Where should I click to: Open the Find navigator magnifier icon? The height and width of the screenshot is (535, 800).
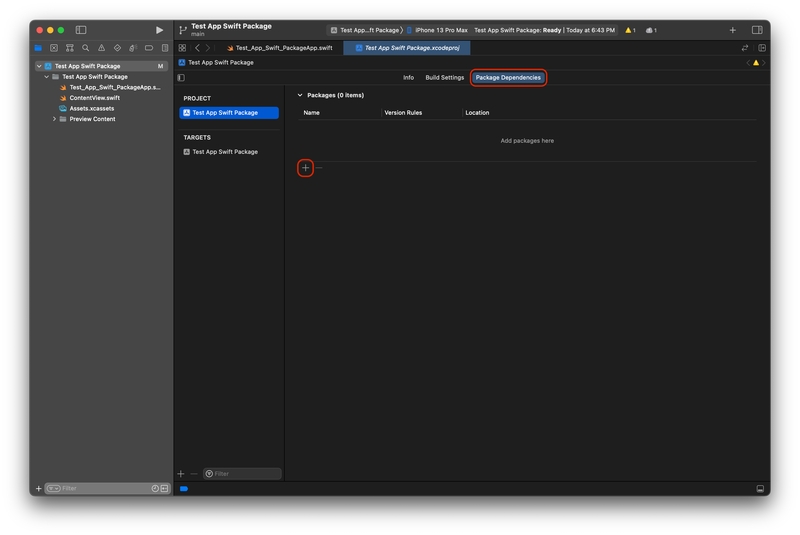pos(85,48)
